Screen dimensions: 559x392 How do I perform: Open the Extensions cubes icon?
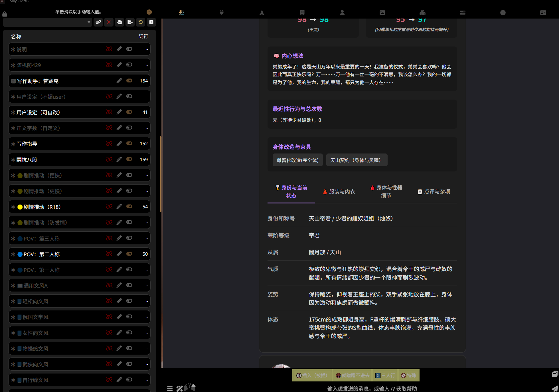(x=422, y=13)
